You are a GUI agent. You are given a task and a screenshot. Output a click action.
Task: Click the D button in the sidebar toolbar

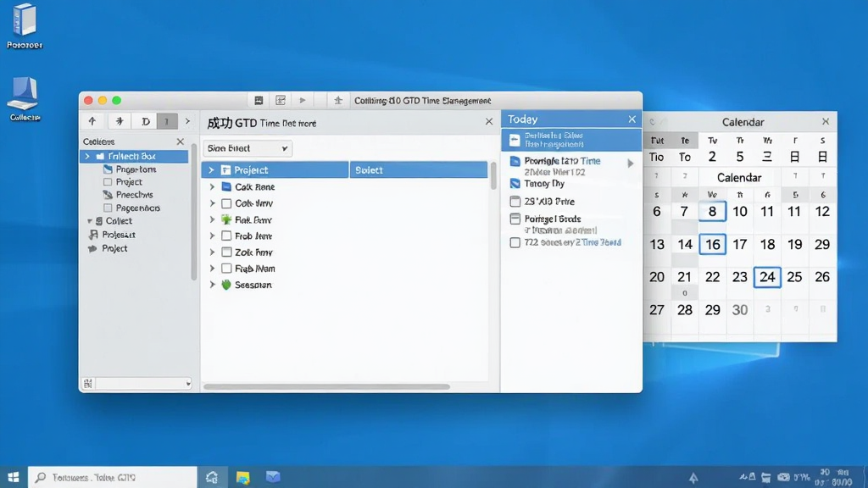(146, 121)
